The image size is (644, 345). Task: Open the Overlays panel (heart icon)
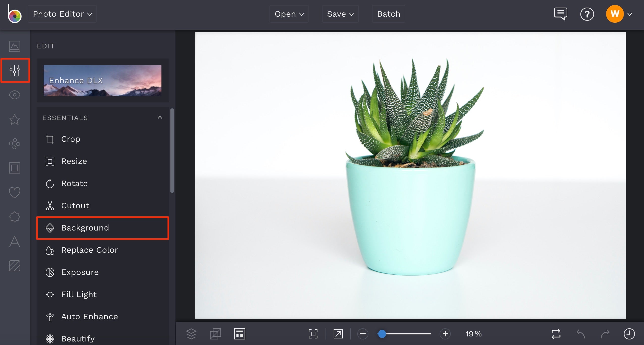point(14,192)
